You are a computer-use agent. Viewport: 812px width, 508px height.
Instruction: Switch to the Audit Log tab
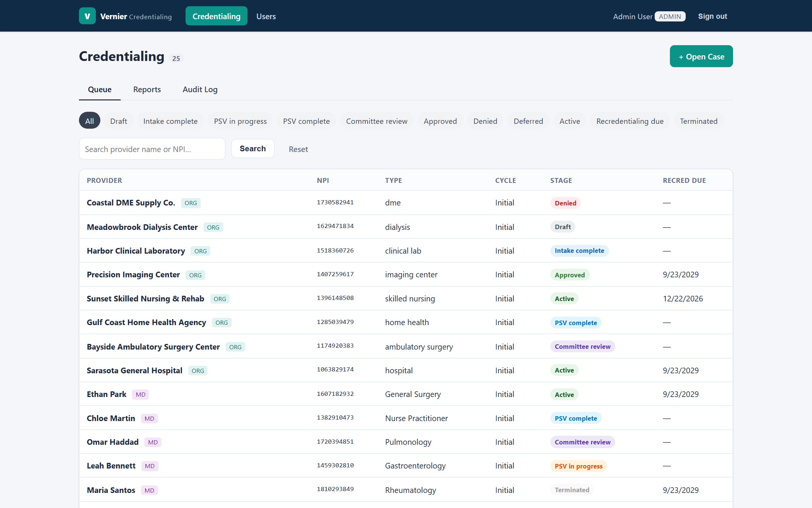pos(200,90)
